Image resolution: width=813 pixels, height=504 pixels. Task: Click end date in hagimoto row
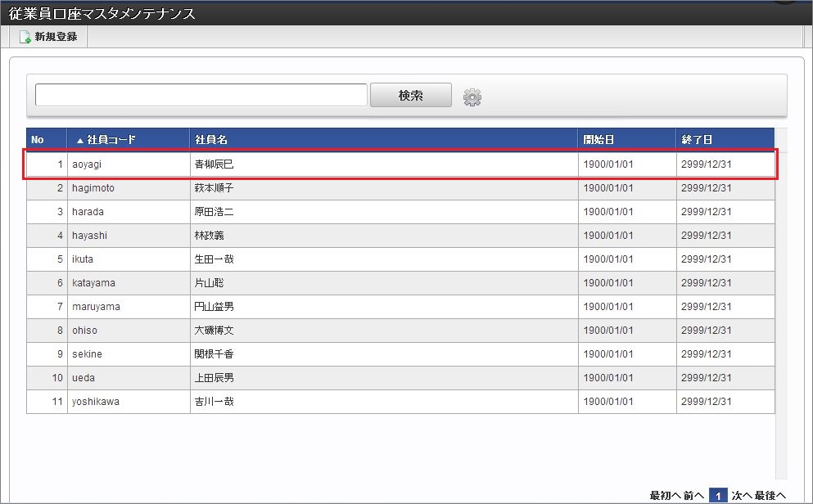tap(707, 188)
